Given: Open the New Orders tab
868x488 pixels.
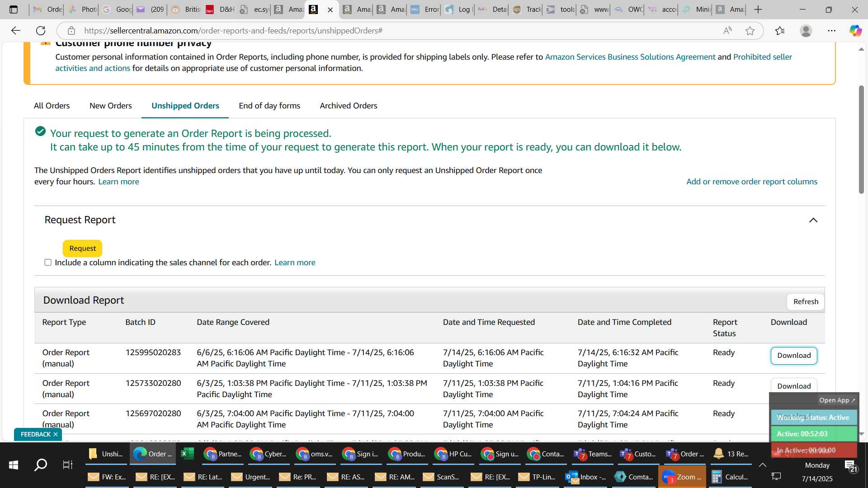Looking at the screenshot, I should click(x=111, y=106).
